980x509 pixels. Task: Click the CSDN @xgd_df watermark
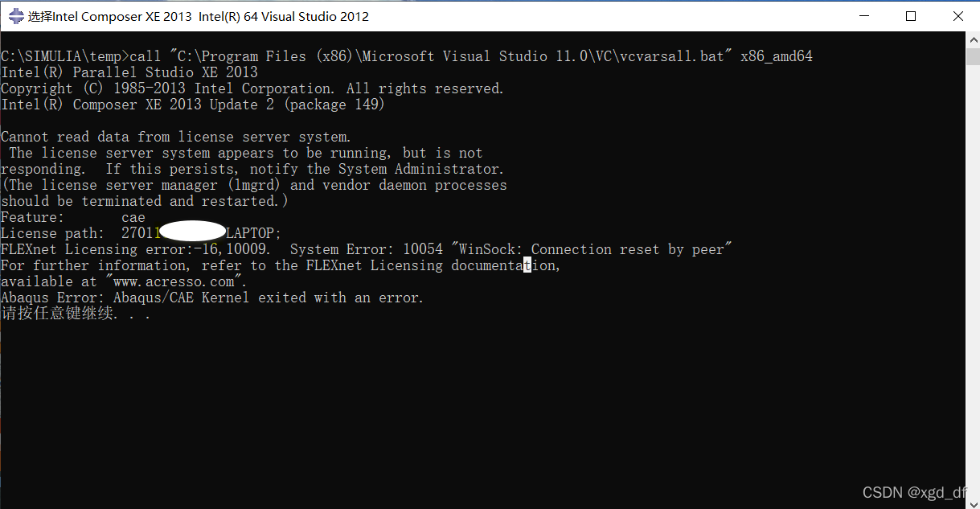pos(915,493)
